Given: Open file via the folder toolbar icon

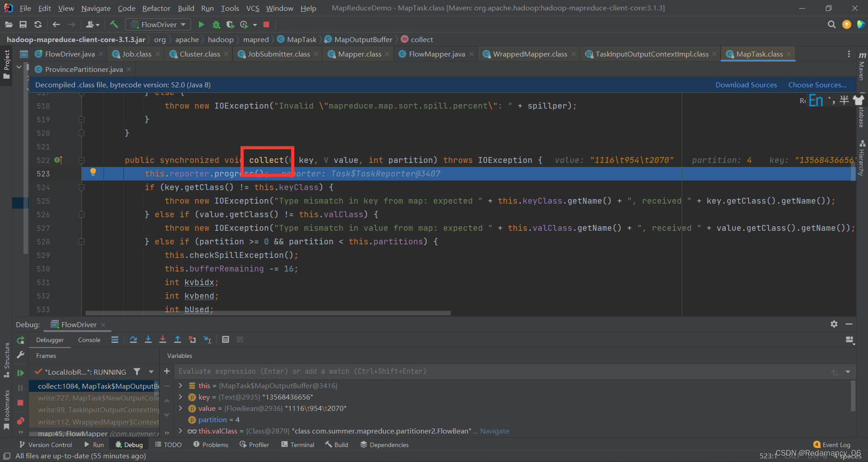Looking at the screenshot, I should coord(9,24).
